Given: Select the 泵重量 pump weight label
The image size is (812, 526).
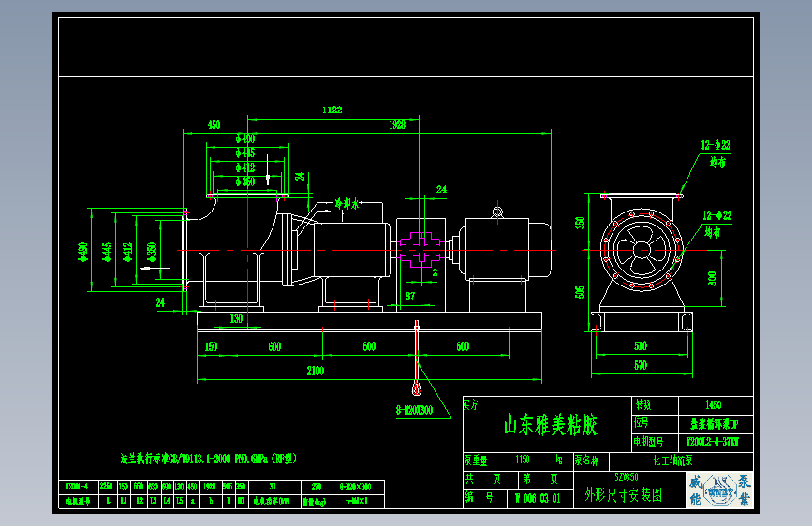Looking at the screenshot, I should point(476,460).
